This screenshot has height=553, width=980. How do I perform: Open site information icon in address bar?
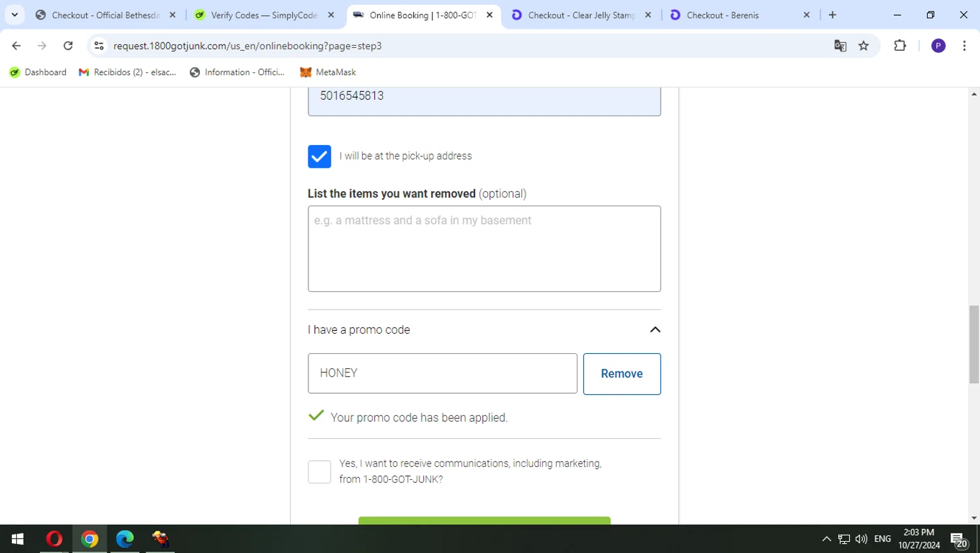click(99, 46)
